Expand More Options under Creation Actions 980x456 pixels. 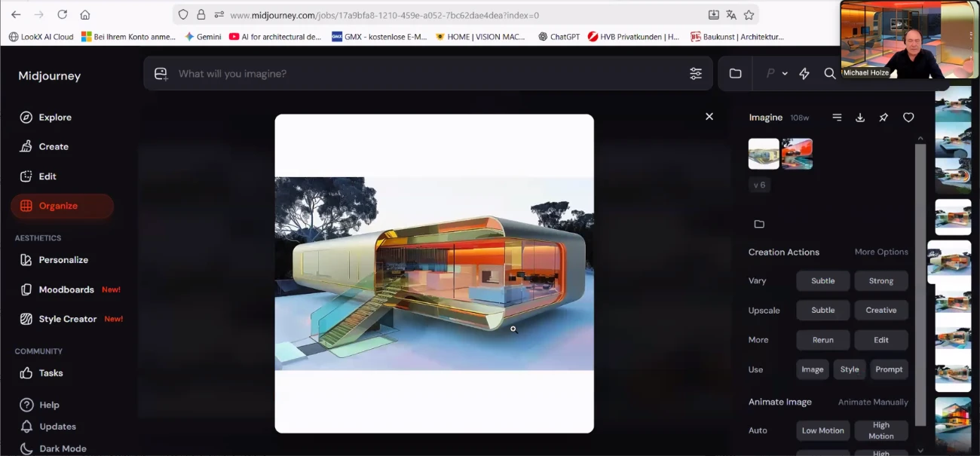pyautogui.click(x=880, y=252)
